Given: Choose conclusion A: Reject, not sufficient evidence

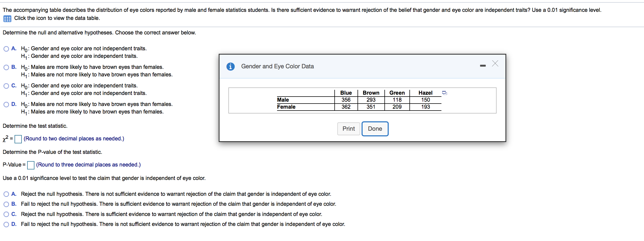Looking at the screenshot, I should [x=6, y=194].
